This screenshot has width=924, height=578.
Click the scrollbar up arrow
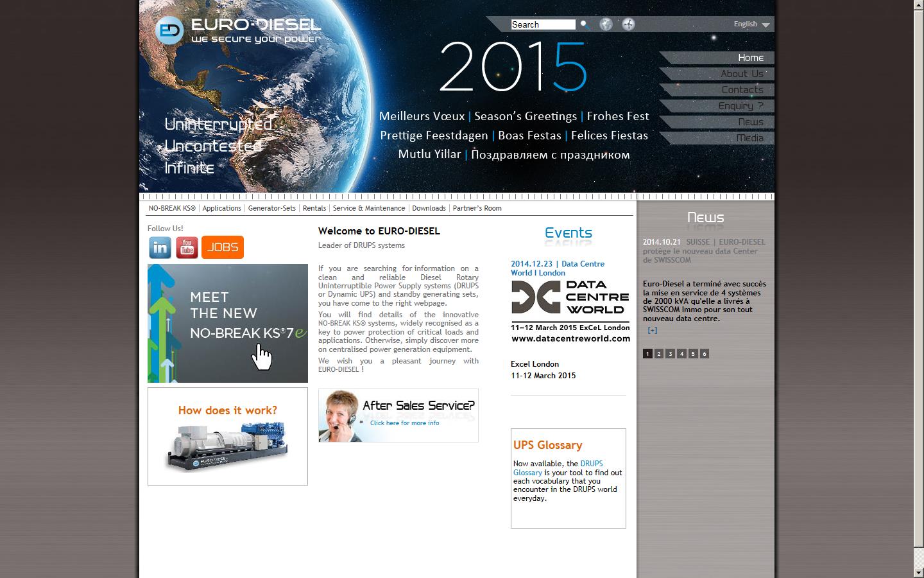[x=918, y=5]
